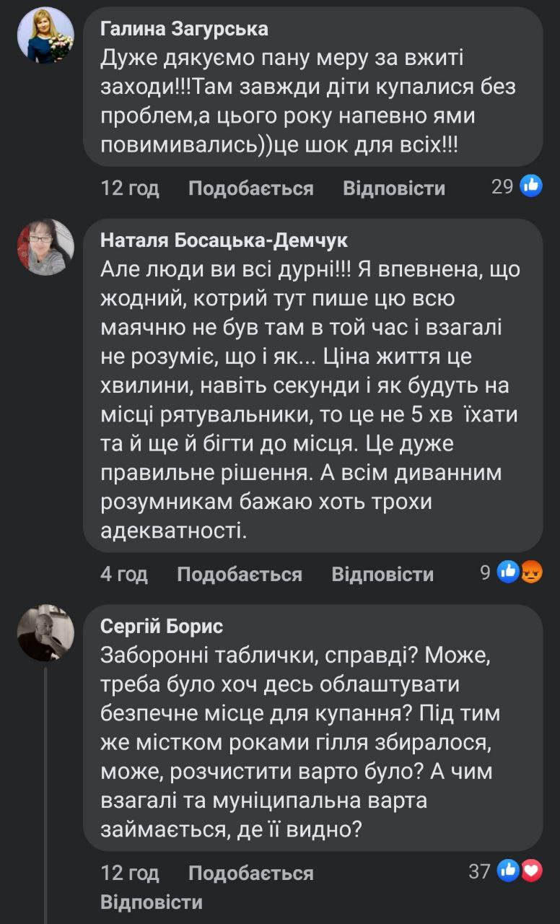This screenshot has height=924, width=560.
Task: Reply to Наталя Босацька-Демчук's comment
Action: click(x=382, y=574)
